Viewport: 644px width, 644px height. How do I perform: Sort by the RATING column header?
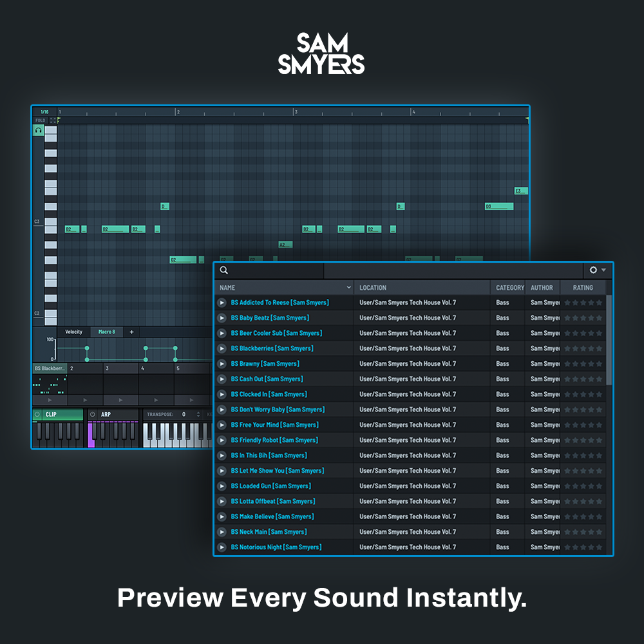point(583,287)
